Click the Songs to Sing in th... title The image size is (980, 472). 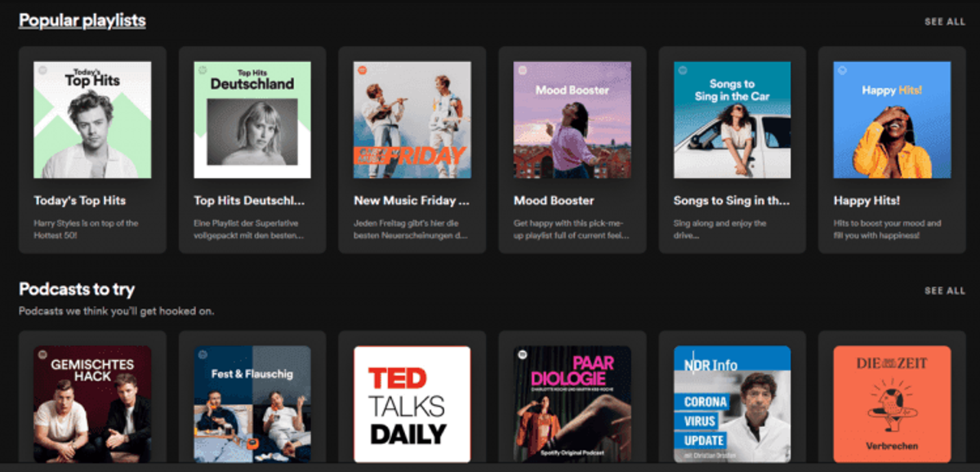[x=732, y=200]
